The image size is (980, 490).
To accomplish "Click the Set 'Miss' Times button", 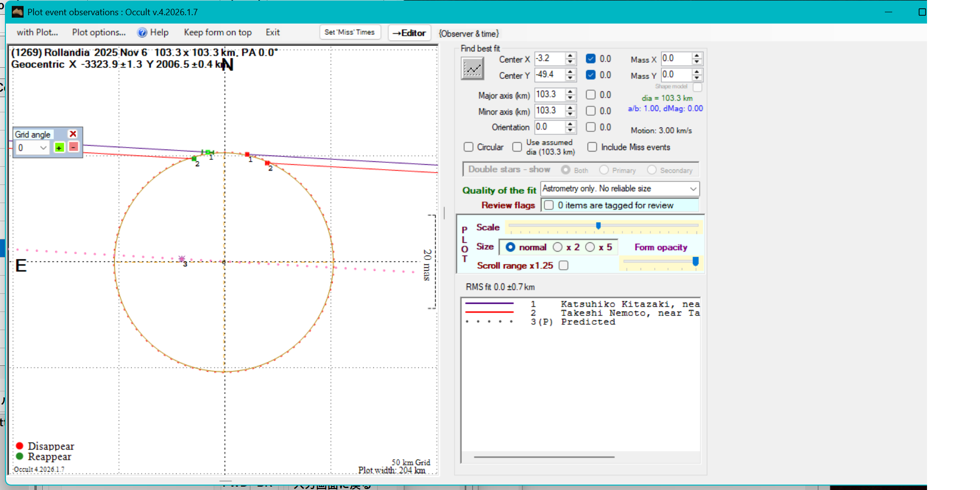I will (x=349, y=32).
